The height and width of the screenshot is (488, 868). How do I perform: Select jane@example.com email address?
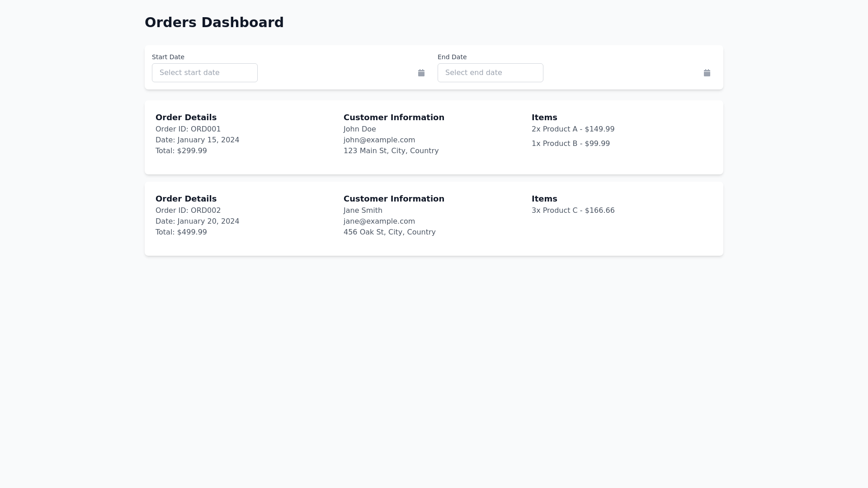tap(379, 221)
